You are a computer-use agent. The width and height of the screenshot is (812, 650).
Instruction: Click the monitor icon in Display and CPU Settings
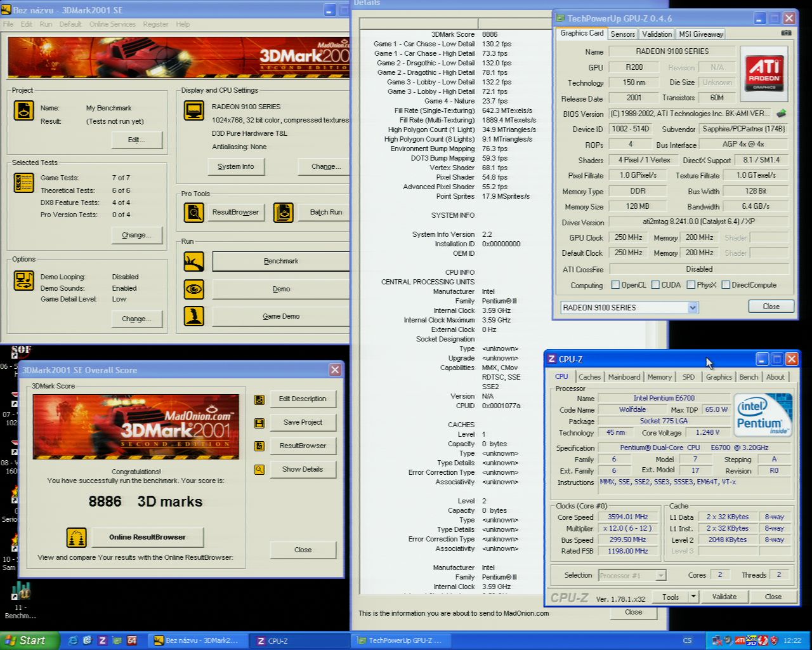(193, 110)
